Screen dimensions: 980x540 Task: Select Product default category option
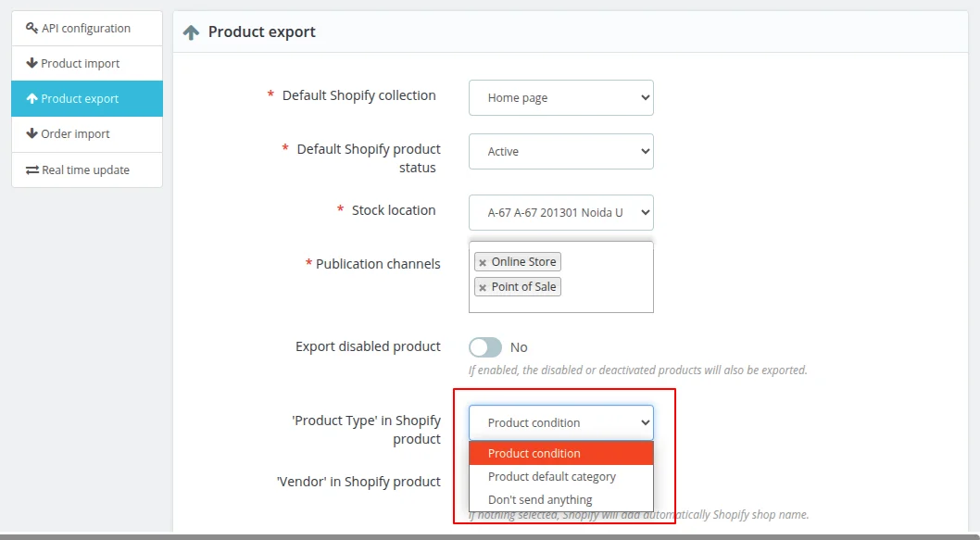(552, 476)
